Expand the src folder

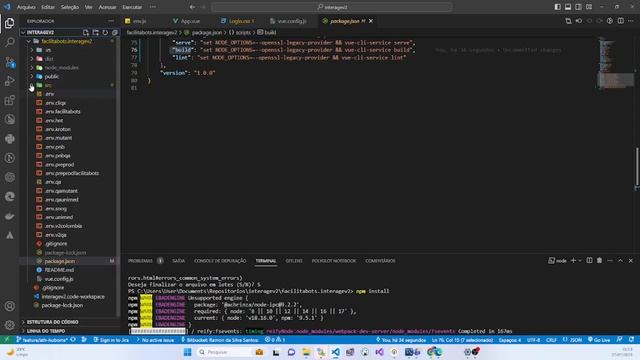pyautogui.click(x=32, y=85)
